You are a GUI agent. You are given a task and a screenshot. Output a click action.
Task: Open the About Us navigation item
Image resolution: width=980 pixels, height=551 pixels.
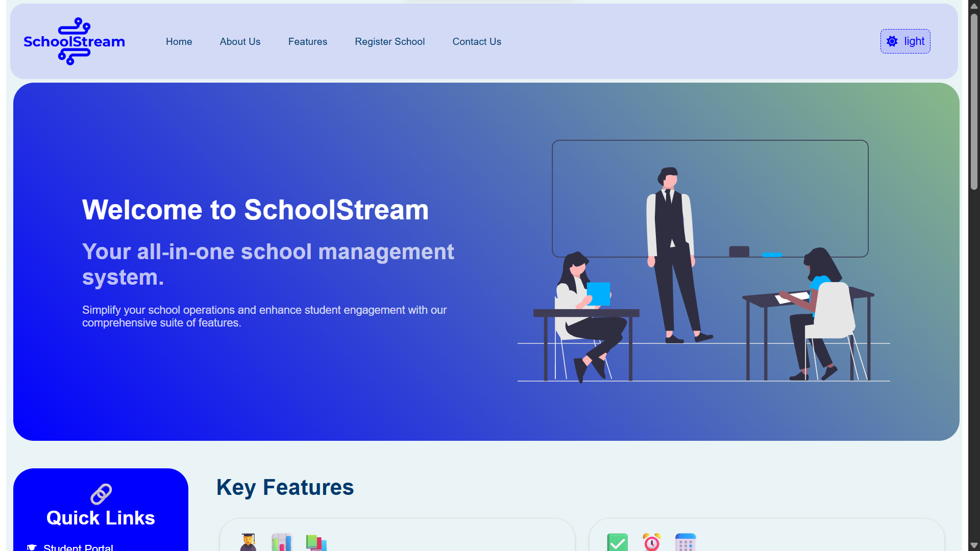click(x=240, y=41)
